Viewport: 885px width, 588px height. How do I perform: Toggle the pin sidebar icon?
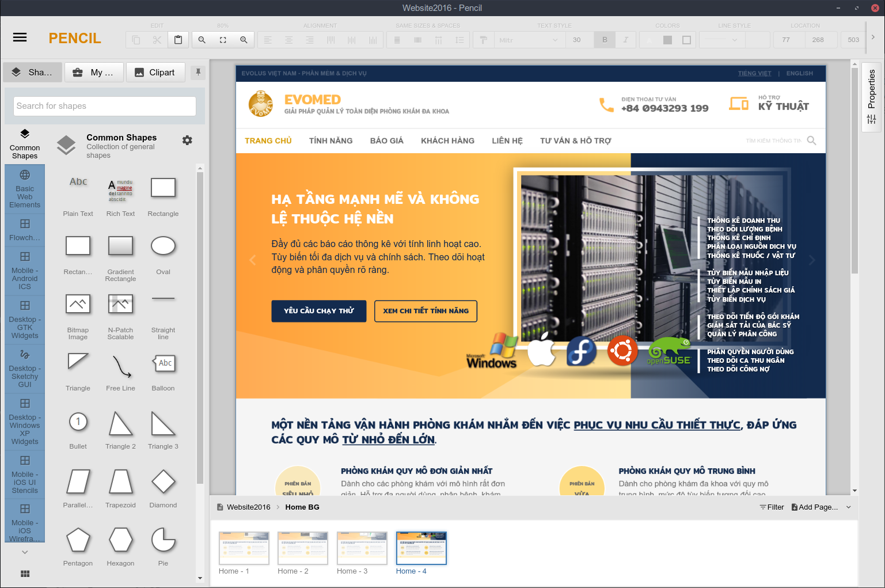tap(198, 72)
